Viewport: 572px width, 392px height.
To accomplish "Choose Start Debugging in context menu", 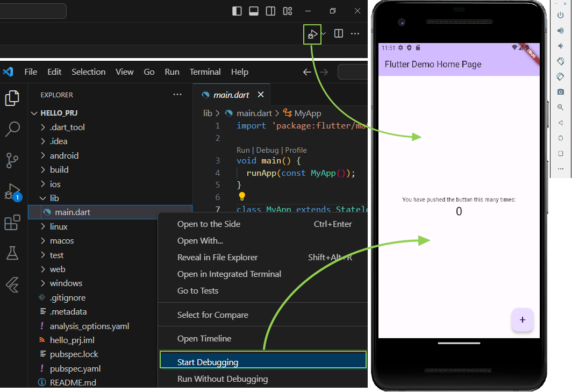I will 263,360.
